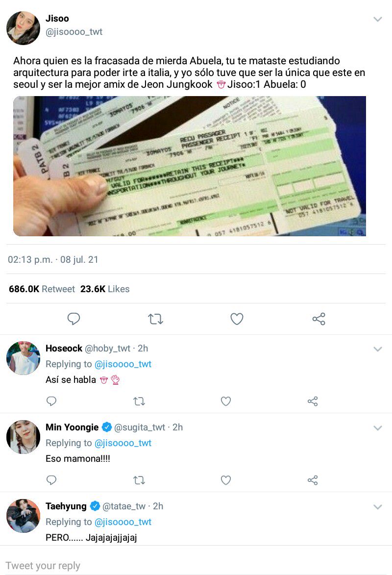Screen dimensions: 392x575
Task: Open options chevron on Hoseock's reply
Action: pos(378,349)
